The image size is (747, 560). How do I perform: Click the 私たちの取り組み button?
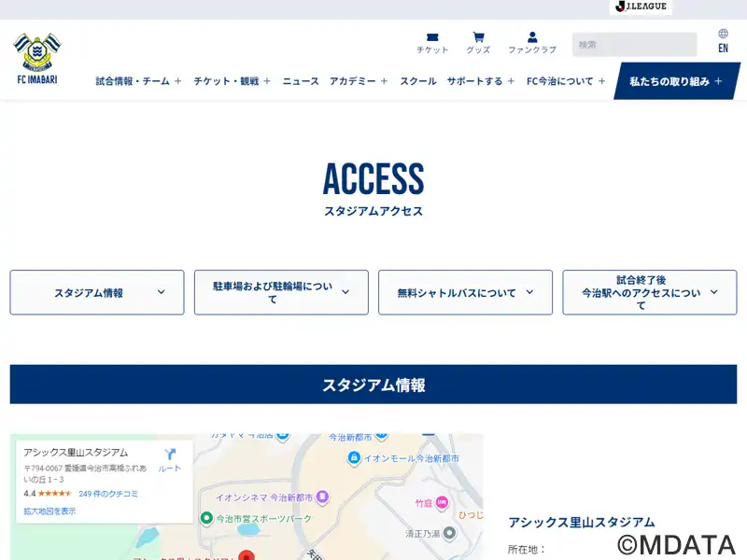point(676,81)
